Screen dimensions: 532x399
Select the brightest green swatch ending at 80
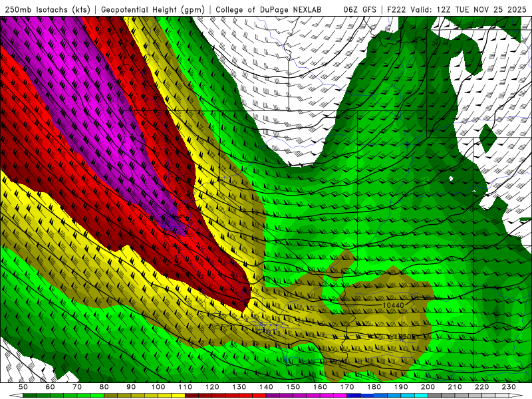click(x=97, y=396)
